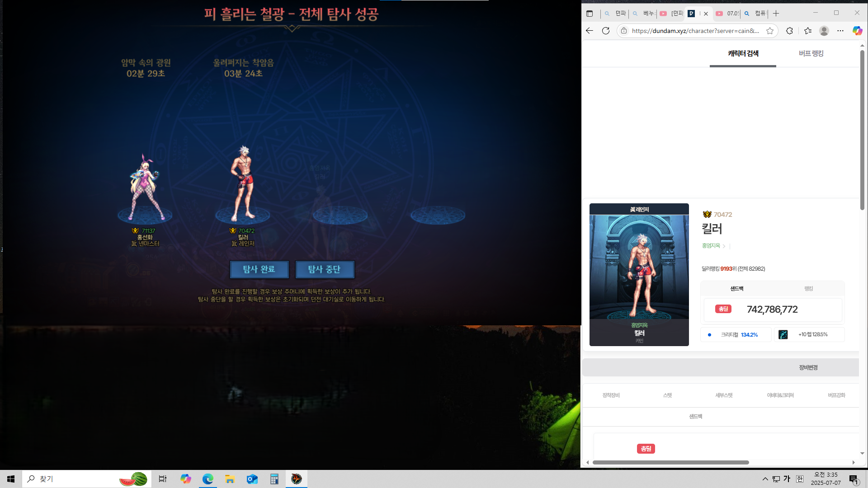Image resolution: width=868 pixels, height=488 pixels.
Task: Go back with browser back arrow
Action: tap(589, 31)
